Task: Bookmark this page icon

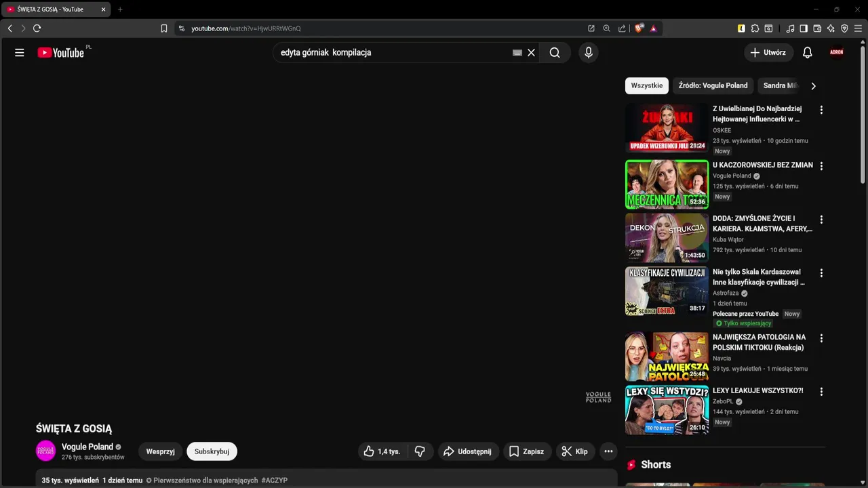Action: pyautogui.click(x=163, y=28)
